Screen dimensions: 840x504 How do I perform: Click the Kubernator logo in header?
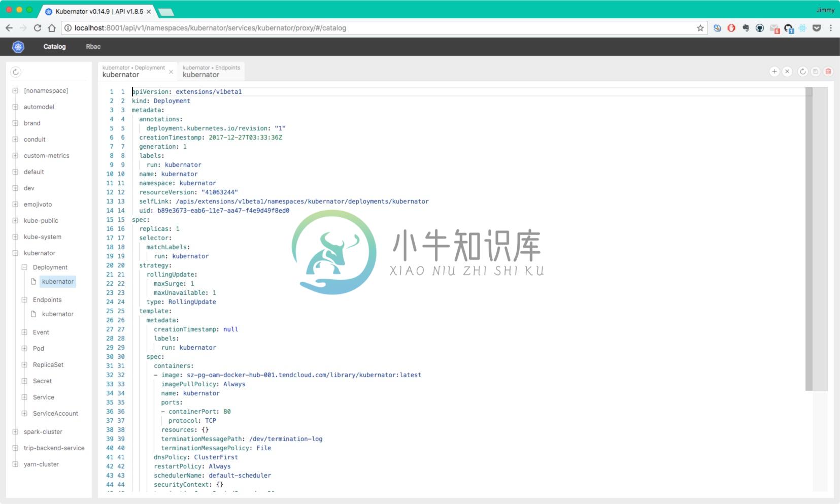[18, 47]
